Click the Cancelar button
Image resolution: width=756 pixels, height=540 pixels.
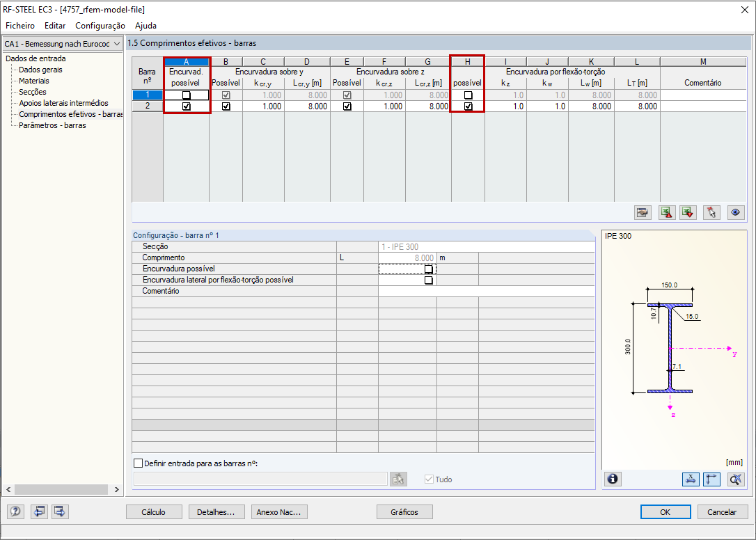723,512
